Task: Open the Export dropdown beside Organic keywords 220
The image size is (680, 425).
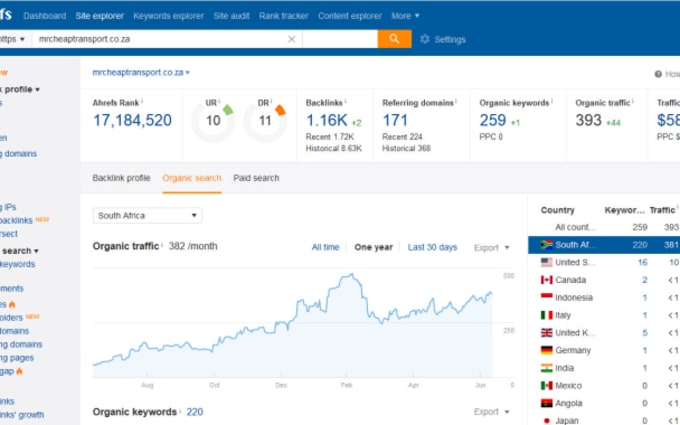Action: pos(491,412)
